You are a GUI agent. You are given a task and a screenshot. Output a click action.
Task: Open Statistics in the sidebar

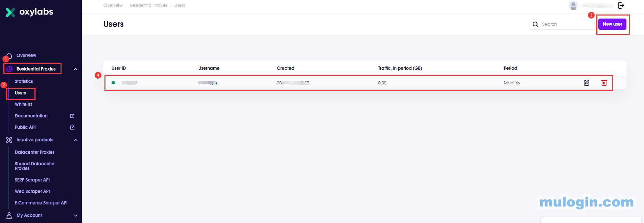tap(24, 81)
